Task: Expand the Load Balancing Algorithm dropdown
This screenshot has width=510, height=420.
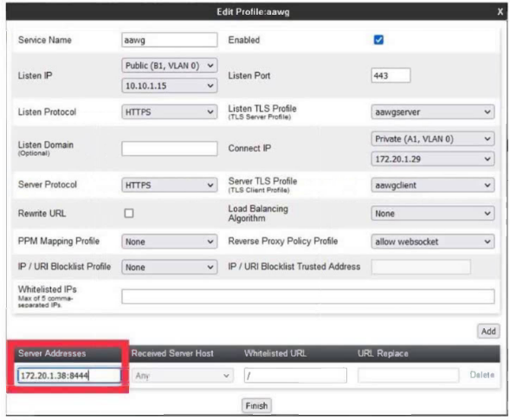Action: [433, 213]
